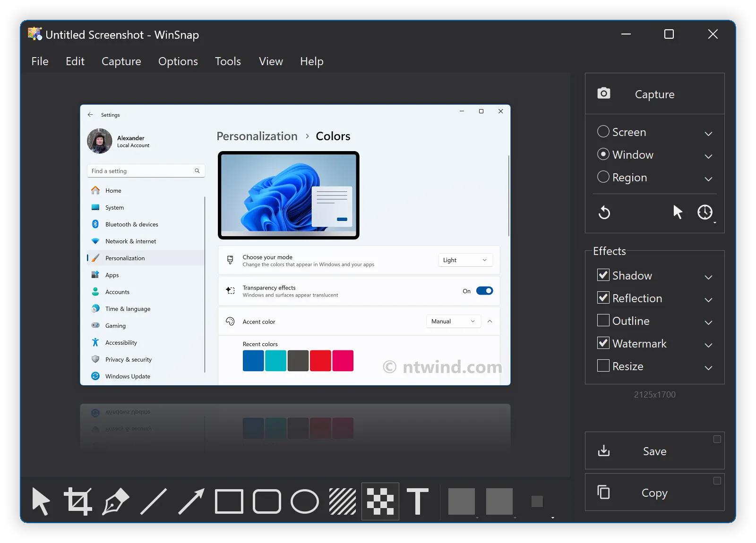The image size is (756, 543).
Task: Open the Help menu
Action: [312, 61]
